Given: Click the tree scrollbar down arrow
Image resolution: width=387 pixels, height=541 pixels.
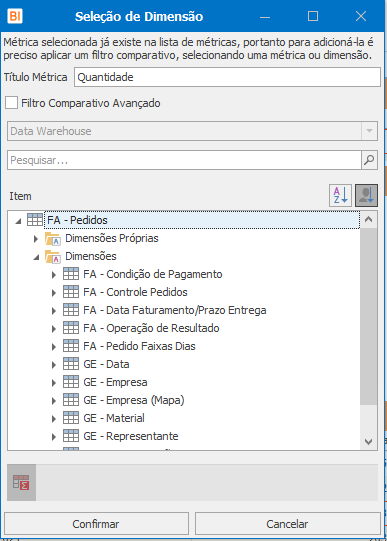Looking at the screenshot, I should [x=368, y=442].
